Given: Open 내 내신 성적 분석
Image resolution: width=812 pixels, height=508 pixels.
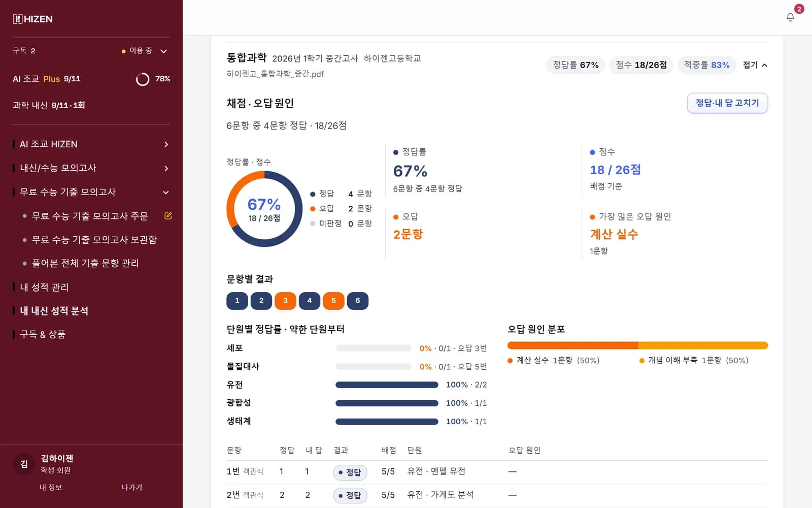Looking at the screenshot, I should (54, 311).
